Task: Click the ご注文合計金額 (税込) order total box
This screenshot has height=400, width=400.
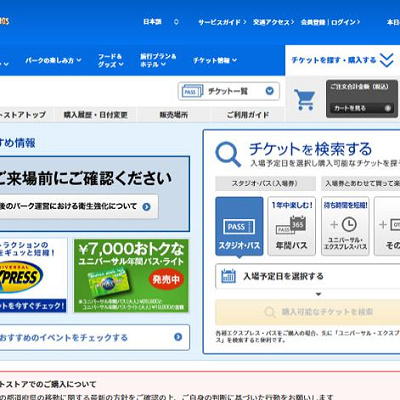Action: (x=362, y=99)
